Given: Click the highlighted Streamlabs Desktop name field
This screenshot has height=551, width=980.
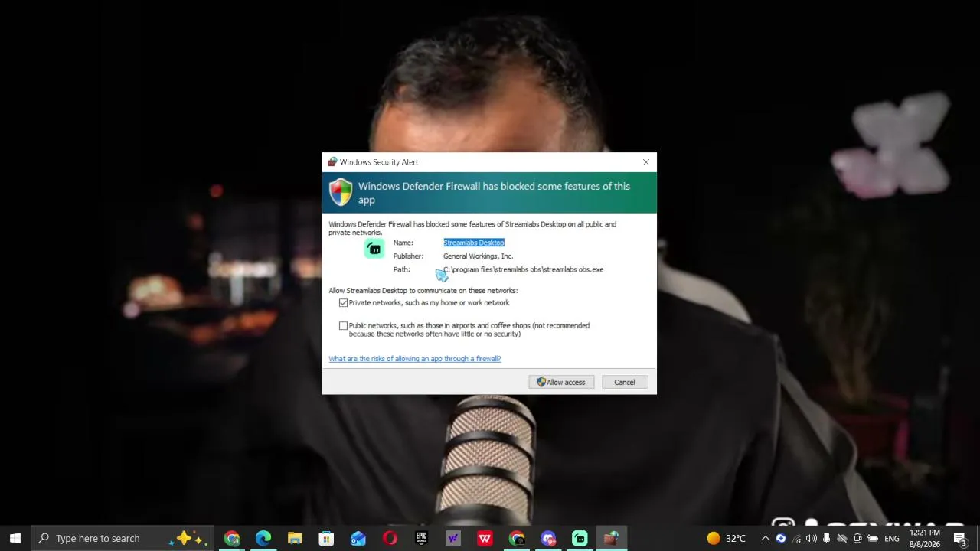Looking at the screenshot, I should [474, 243].
